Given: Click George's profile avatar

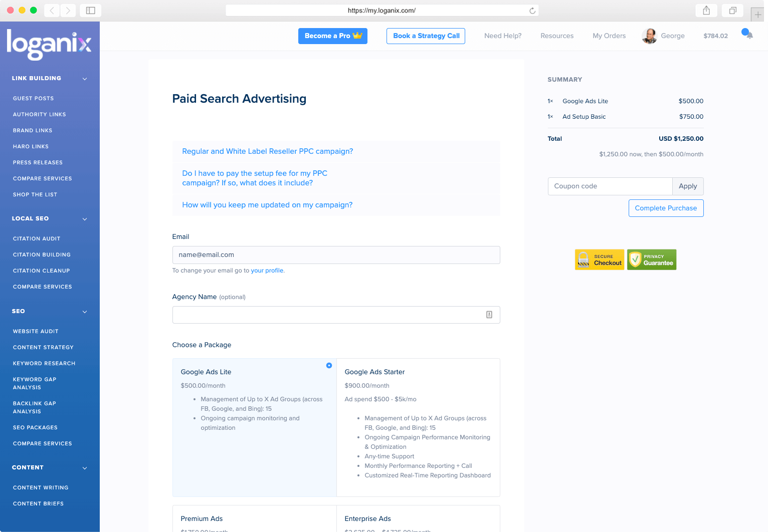Looking at the screenshot, I should [649, 36].
